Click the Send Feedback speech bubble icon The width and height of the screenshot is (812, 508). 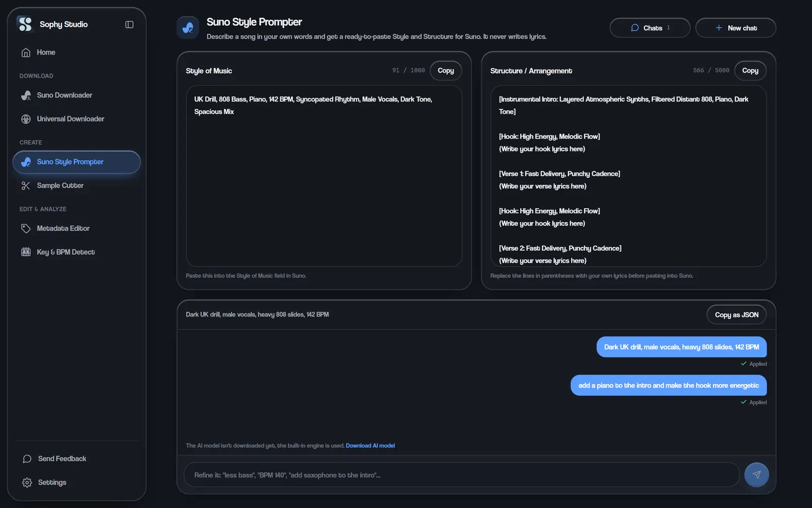click(27, 459)
